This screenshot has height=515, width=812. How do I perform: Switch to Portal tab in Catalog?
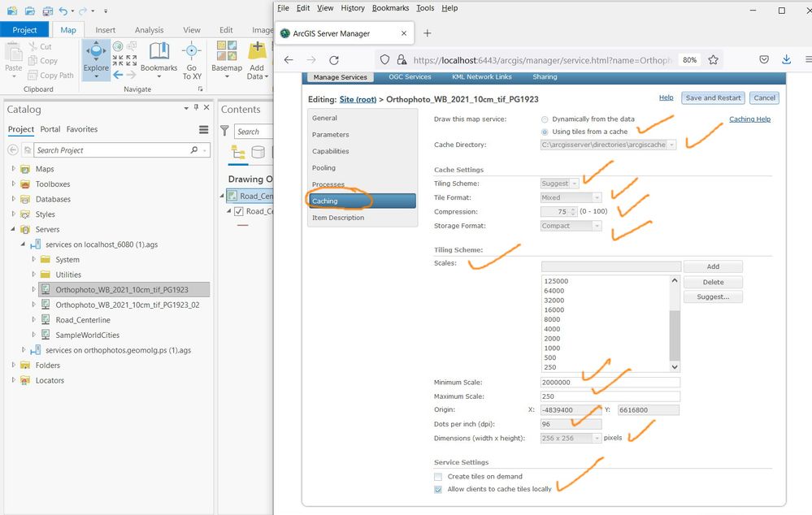[50, 129]
